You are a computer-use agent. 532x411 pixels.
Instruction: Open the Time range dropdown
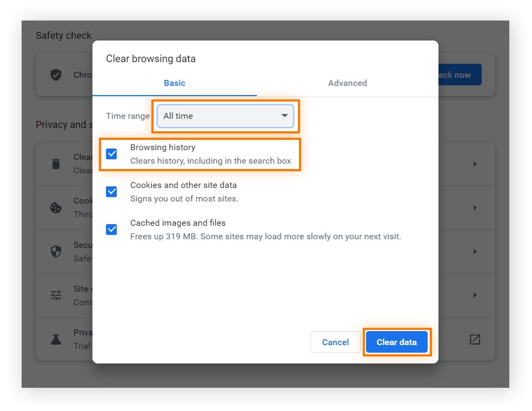point(225,116)
